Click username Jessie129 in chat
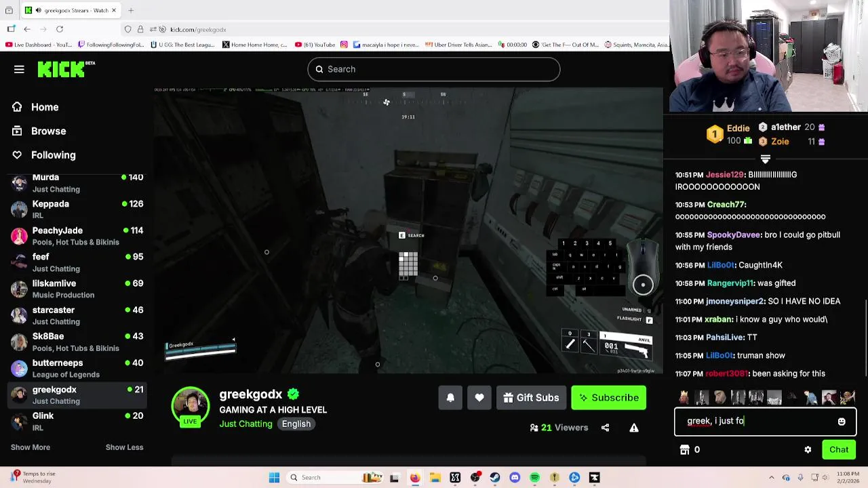Viewport: 868px width, 488px height. click(x=725, y=175)
